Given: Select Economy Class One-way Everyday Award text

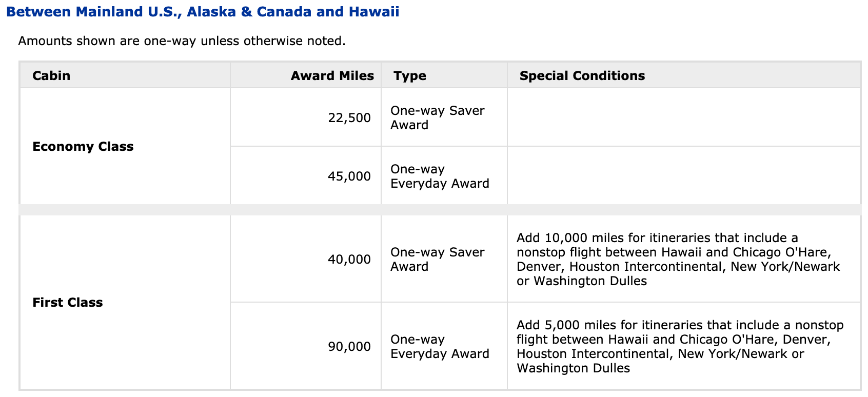Looking at the screenshot, I should click(440, 176).
